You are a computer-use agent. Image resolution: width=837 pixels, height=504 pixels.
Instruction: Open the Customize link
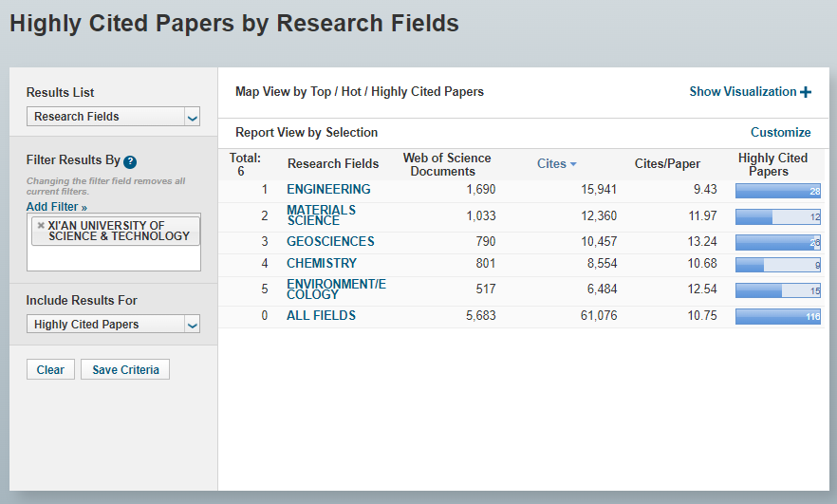[780, 133]
